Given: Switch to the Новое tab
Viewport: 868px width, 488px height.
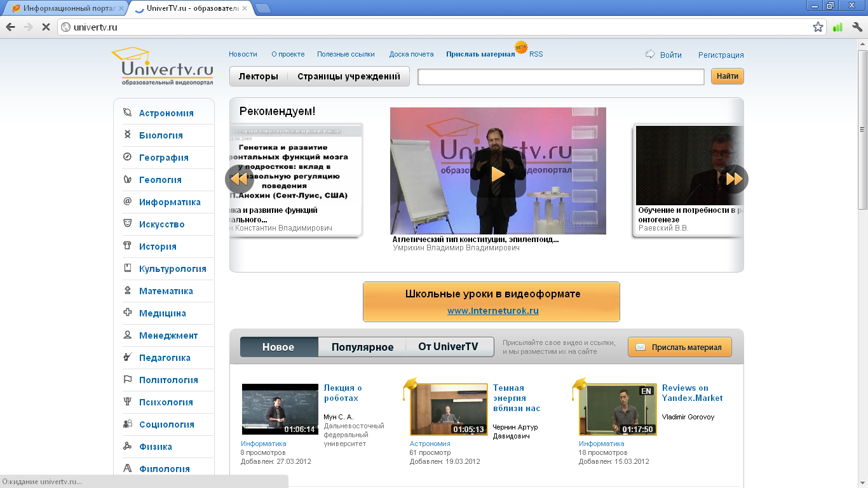Looking at the screenshot, I should [279, 347].
